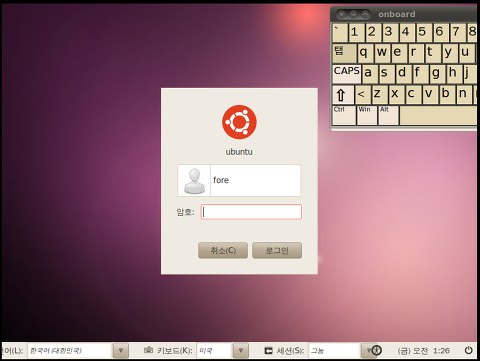Image resolution: width=480 pixels, height=361 pixels.
Task: Open the language dropdown showing 한국어
Action: click(77, 350)
